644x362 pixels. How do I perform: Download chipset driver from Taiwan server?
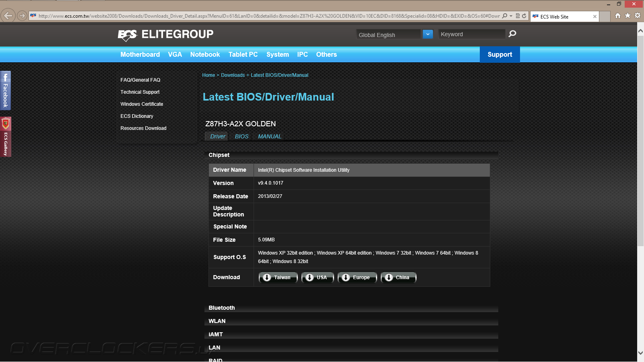(x=278, y=278)
